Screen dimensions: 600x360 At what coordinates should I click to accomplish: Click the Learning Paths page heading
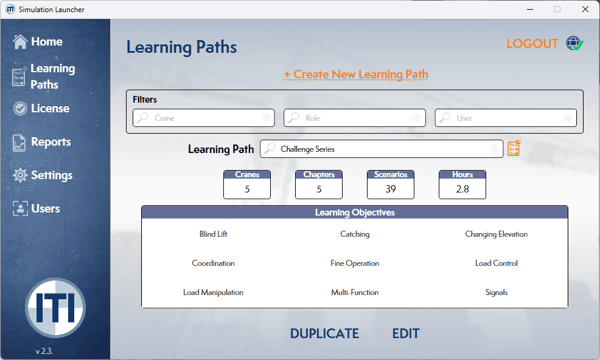[x=182, y=47]
